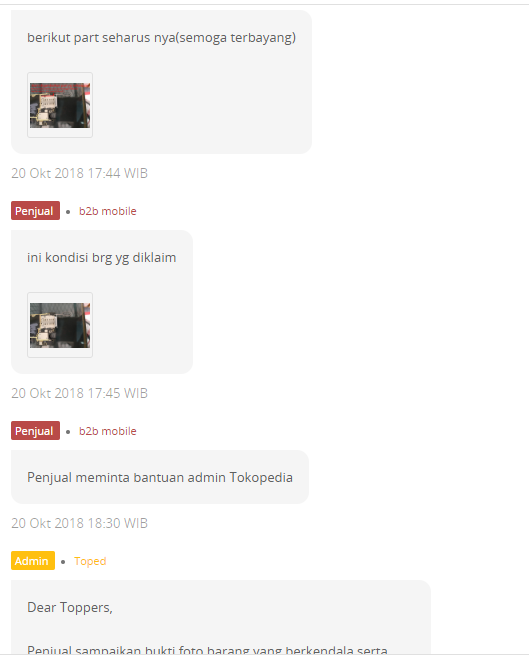The width and height of the screenshot is (529, 658).
Task: Select the message text 'ini kondisi brg yg diklaim'
Action: (102, 258)
